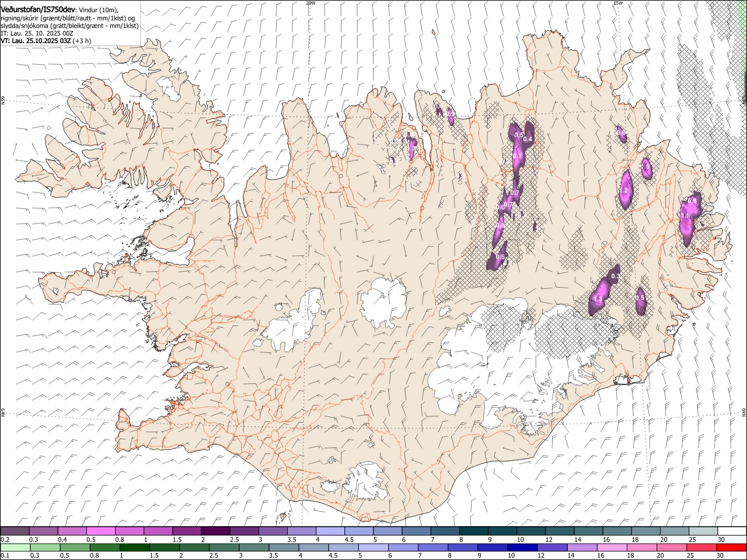Select snow scale swatch between 3 and 3.5
The image size is (747, 560).
[x=273, y=531]
